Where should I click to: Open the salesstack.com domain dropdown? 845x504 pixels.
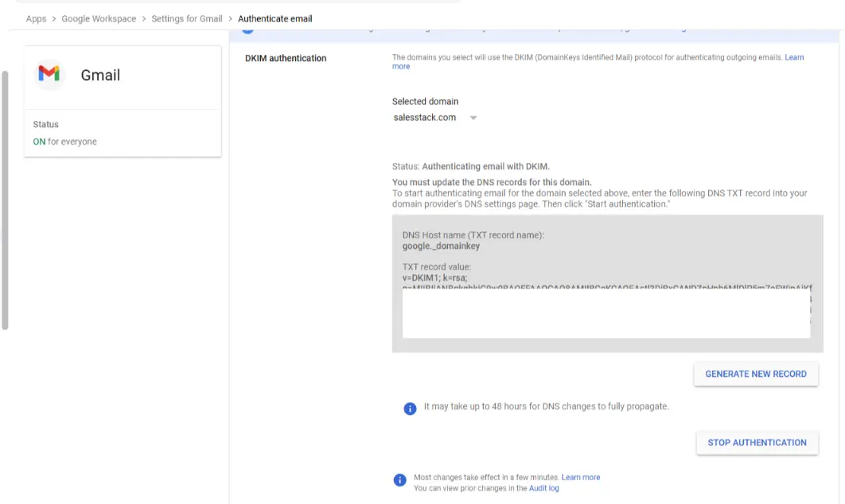click(x=435, y=118)
